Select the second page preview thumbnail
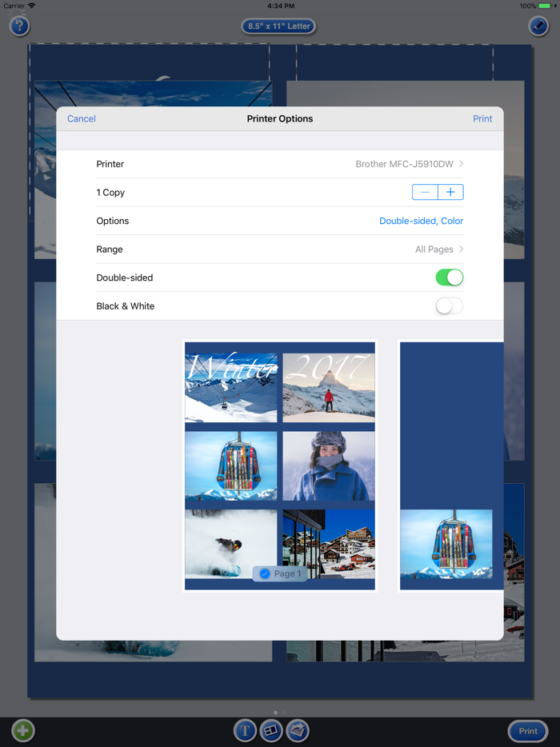 tap(451, 466)
